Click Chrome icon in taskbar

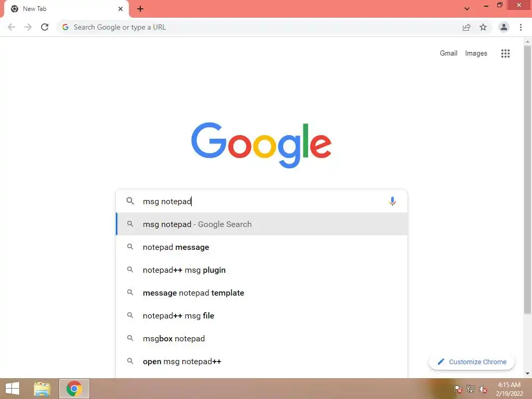74,389
